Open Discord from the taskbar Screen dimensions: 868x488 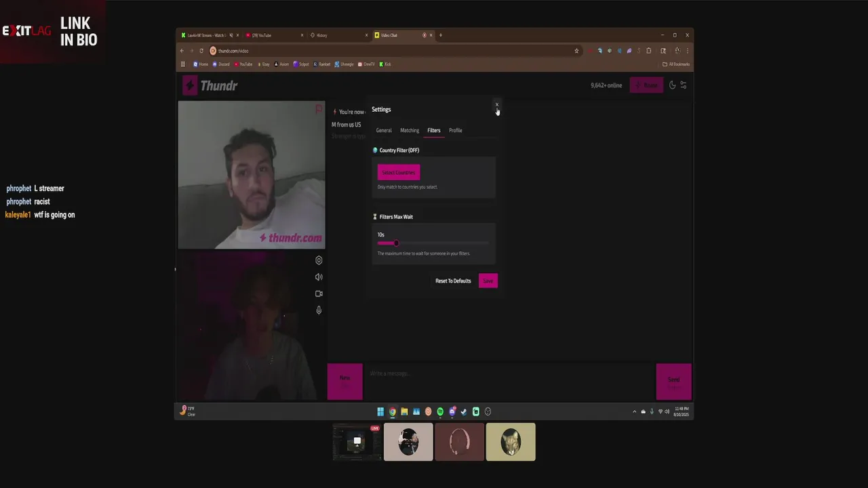point(452,411)
